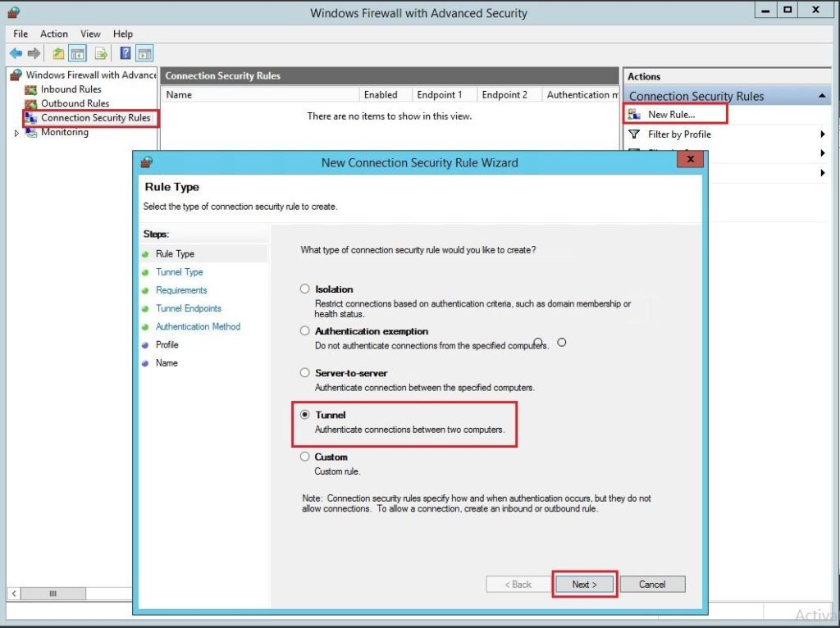Go back with the blue Back arrow
Viewport: 840px width, 628px height.
[x=16, y=53]
